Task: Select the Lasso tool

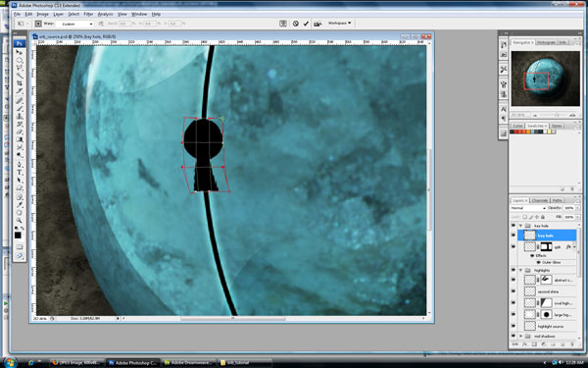Action: tap(20, 68)
